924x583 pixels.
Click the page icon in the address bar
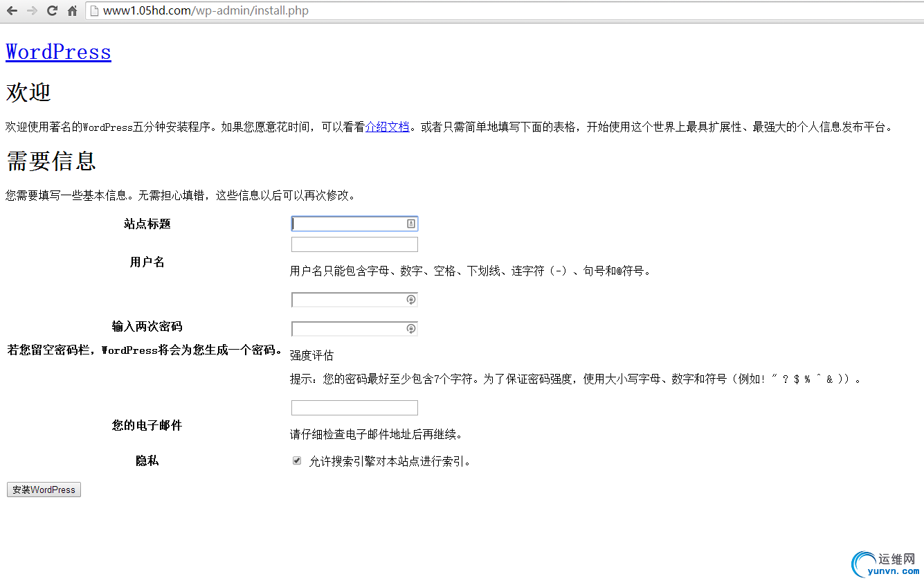pyautogui.click(x=95, y=11)
